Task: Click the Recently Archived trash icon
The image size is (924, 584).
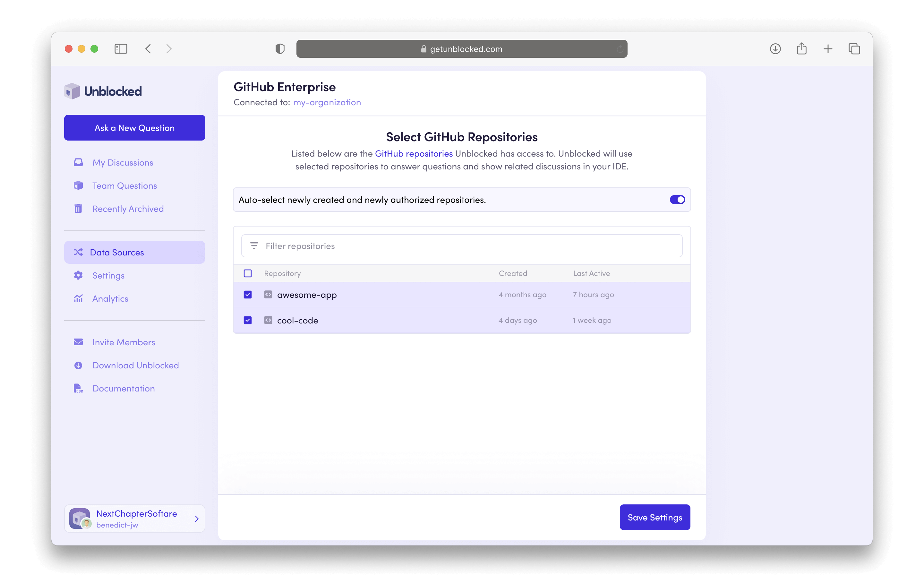Action: (78, 208)
